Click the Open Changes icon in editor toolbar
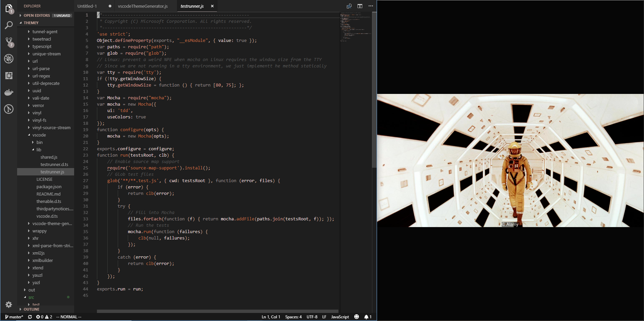Image resolution: width=644 pixels, height=321 pixels. pyautogui.click(x=349, y=6)
